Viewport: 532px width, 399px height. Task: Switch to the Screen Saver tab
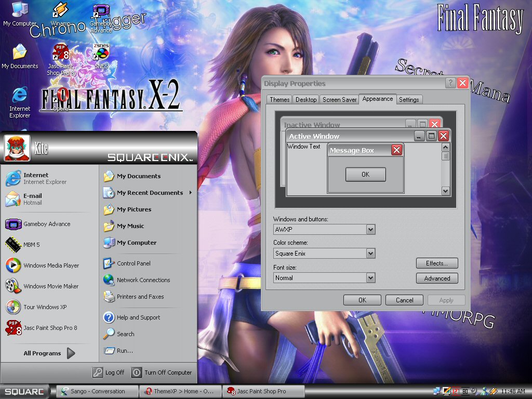339,100
